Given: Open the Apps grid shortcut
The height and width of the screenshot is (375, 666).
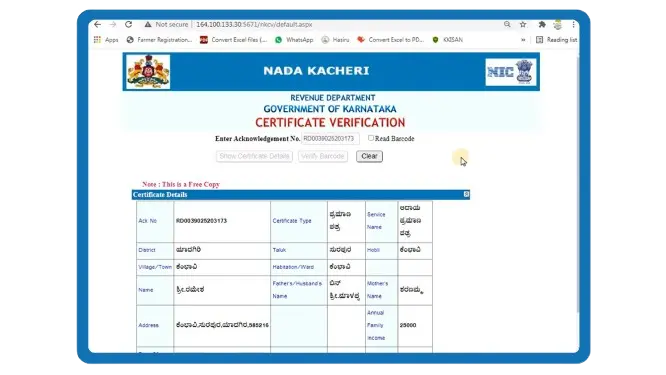Looking at the screenshot, I should tap(106, 39).
